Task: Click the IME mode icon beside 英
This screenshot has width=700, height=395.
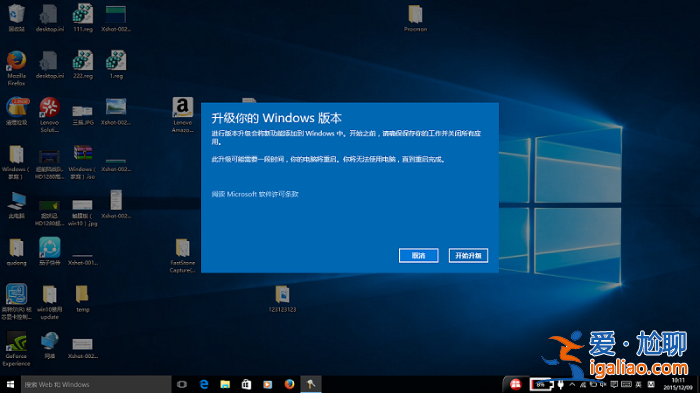Action: coord(651,384)
